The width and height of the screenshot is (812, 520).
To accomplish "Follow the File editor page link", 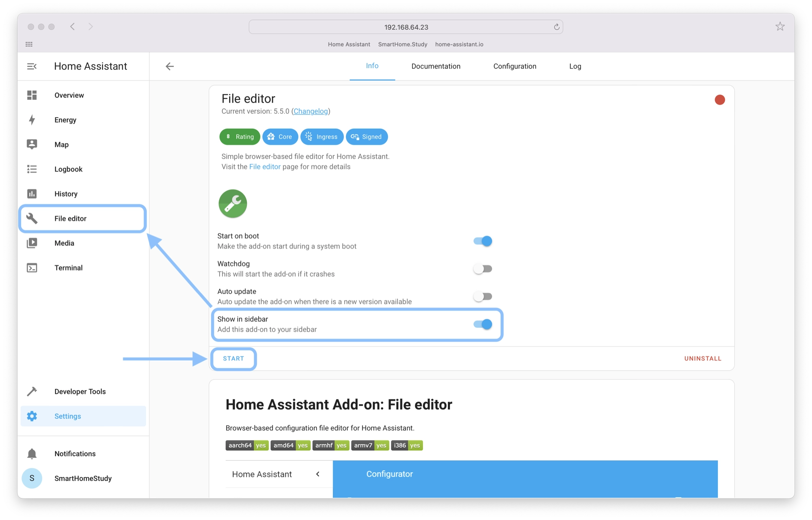I will pos(265,167).
